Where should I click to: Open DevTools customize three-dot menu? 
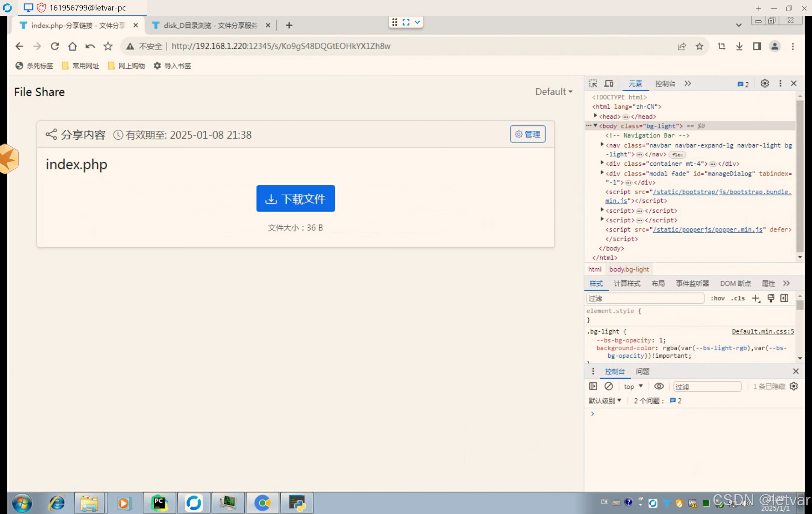click(780, 83)
